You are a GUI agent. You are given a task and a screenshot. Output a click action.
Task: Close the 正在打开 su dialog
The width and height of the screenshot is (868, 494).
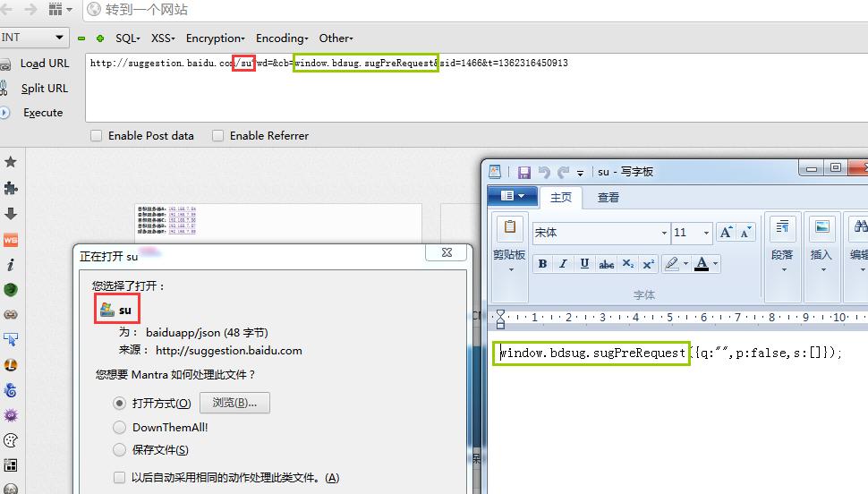447,252
